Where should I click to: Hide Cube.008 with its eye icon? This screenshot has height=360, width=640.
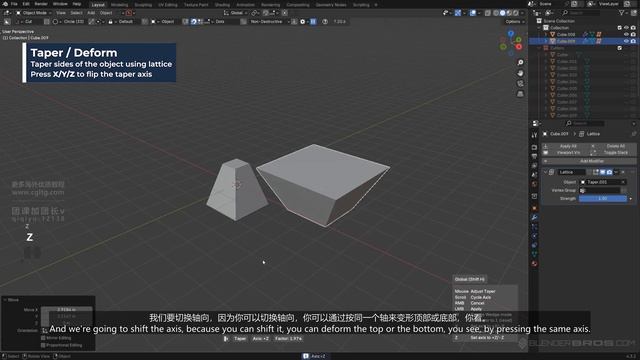[x=626, y=34]
